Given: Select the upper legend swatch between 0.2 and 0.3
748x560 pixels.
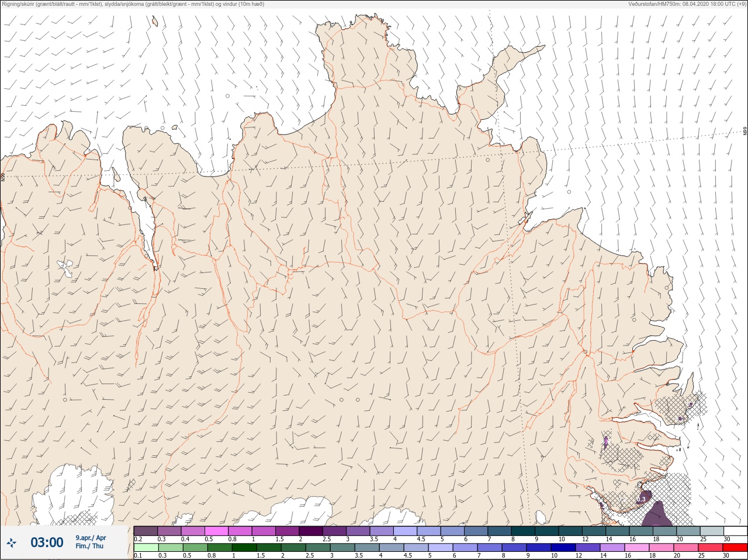Looking at the screenshot, I should point(146,531).
